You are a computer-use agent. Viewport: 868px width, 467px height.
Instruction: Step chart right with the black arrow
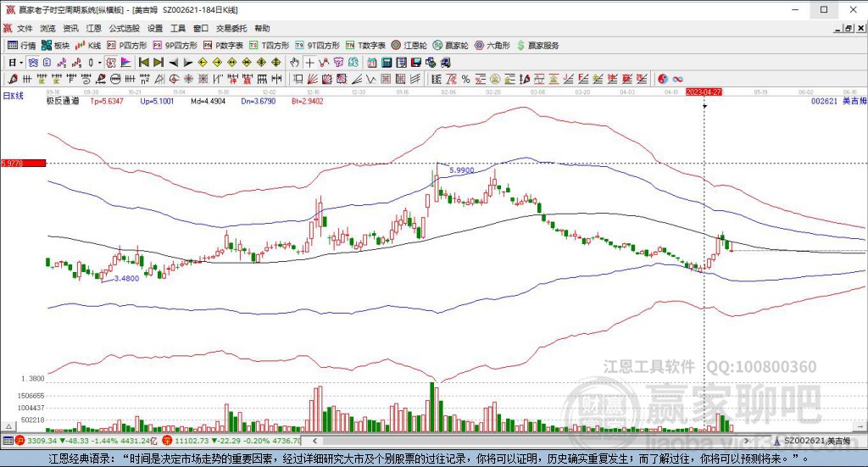click(187, 63)
